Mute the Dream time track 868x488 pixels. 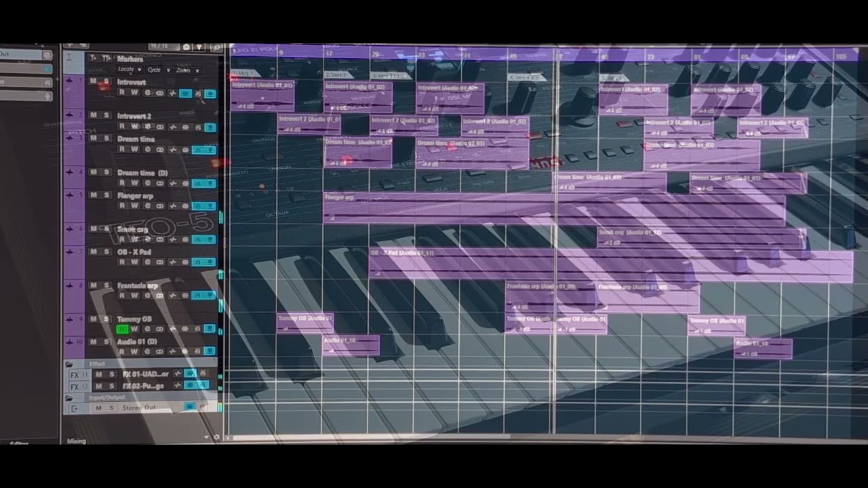coord(93,138)
